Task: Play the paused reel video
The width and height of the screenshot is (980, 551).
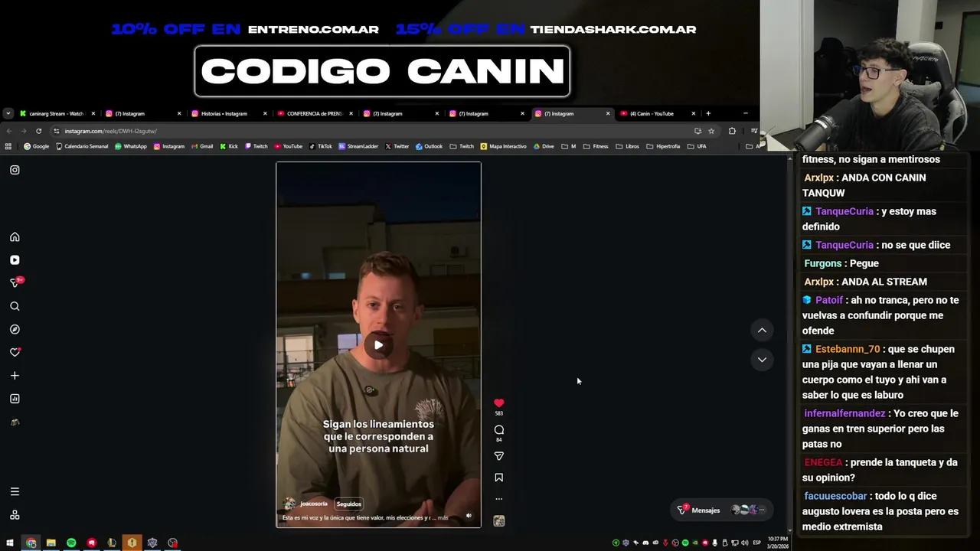Action: [378, 344]
